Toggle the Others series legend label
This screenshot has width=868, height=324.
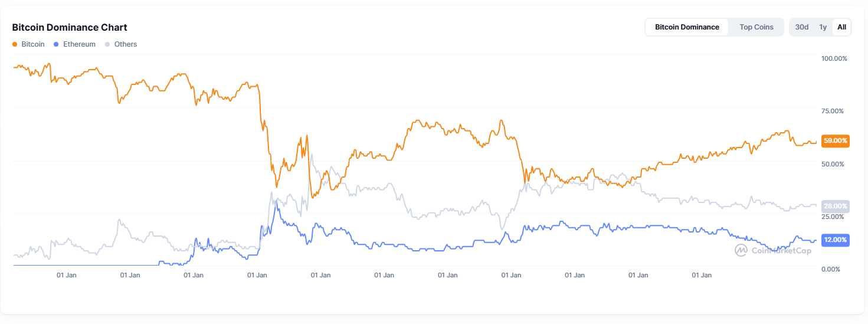pyautogui.click(x=126, y=44)
